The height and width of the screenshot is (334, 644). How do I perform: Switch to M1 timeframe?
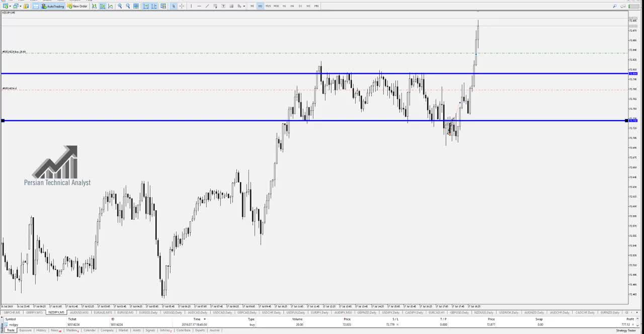point(252,6)
